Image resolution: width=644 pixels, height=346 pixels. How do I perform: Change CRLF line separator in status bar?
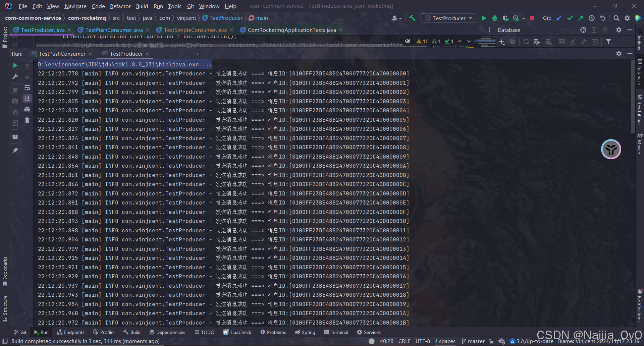[x=404, y=341]
